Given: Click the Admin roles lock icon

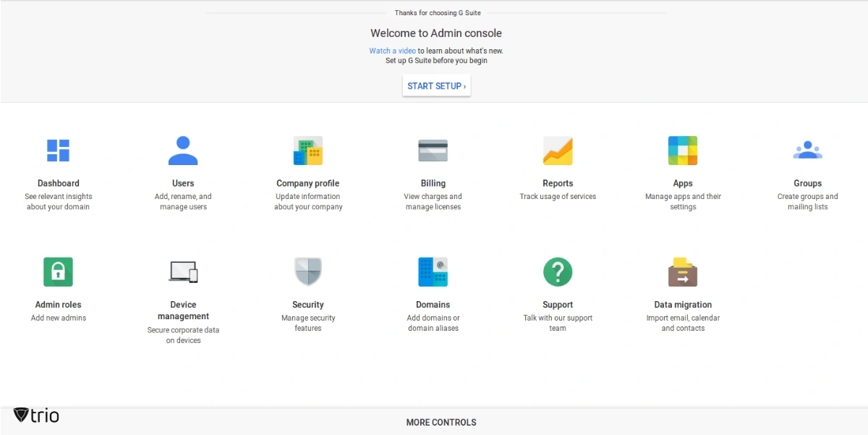Looking at the screenshot, I should [59, 272].
